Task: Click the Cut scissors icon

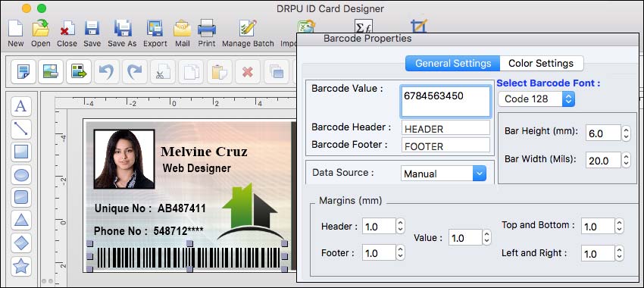Action: click(163, 72)
